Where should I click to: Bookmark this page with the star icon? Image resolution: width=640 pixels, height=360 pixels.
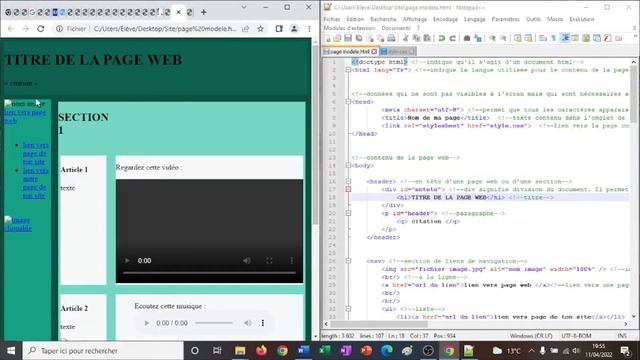[260, 29]
